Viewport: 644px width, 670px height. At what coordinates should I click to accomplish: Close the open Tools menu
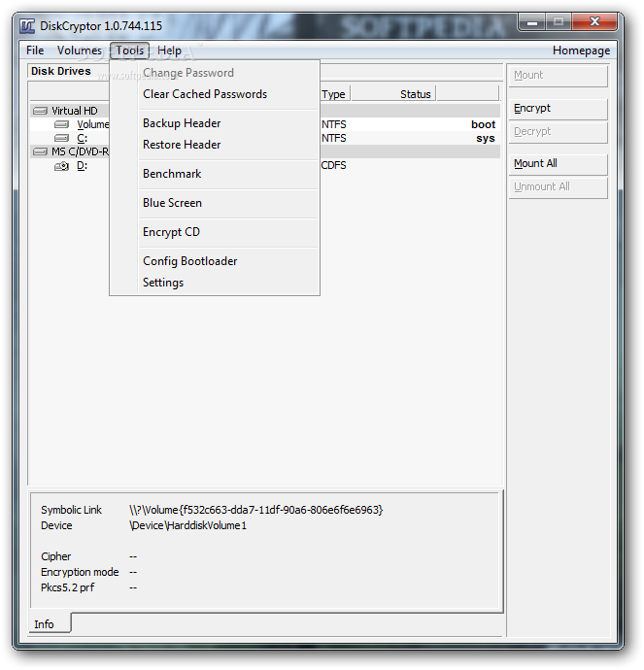click(x=129, y=50)
